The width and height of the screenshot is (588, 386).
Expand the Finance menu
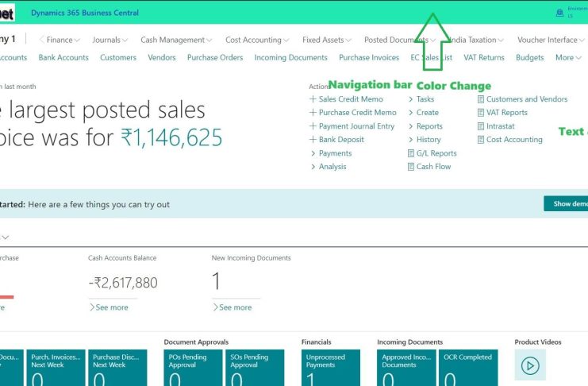[x=63, y=40]
